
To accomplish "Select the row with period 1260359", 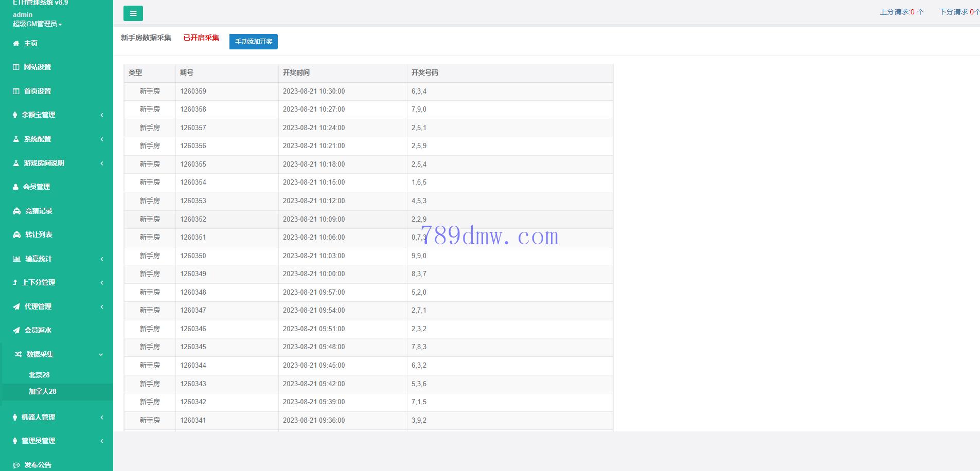I will [368, 92].
